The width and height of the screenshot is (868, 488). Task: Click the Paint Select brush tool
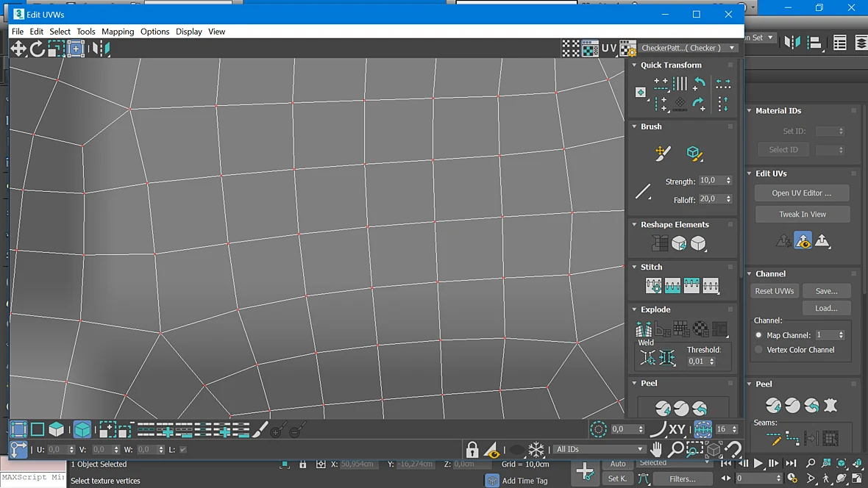click(260, 429)
